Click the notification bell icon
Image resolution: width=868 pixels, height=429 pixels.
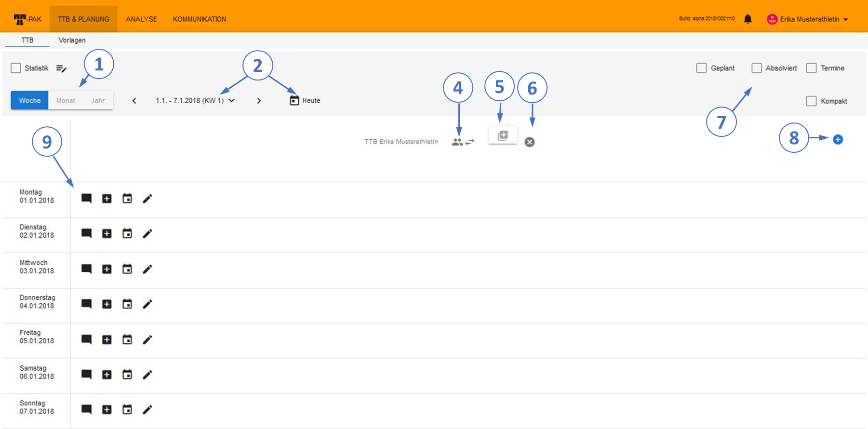pos(748,19)
